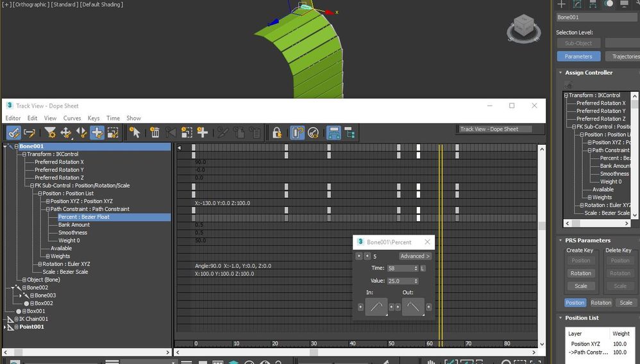
Task: Expand Position XYZ node in Track View
Action: click(47, 201)
